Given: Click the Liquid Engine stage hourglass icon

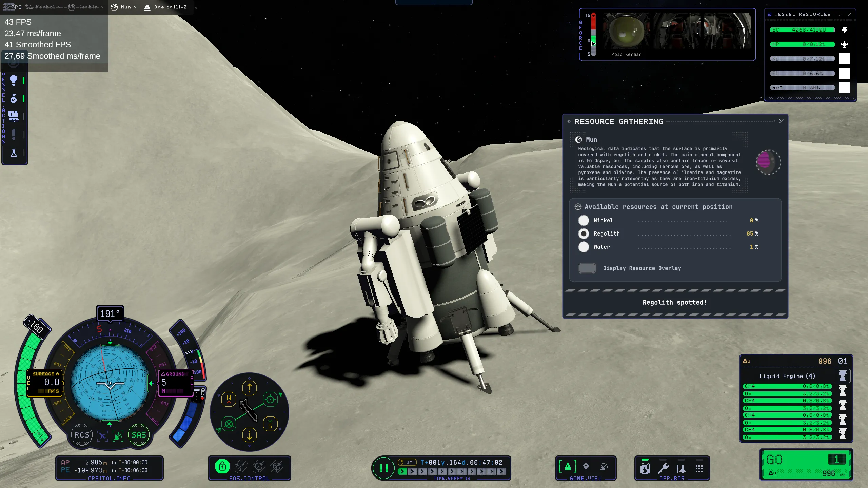Looking at the screenshot, I should pyautogui.click(x=843, y=376).
